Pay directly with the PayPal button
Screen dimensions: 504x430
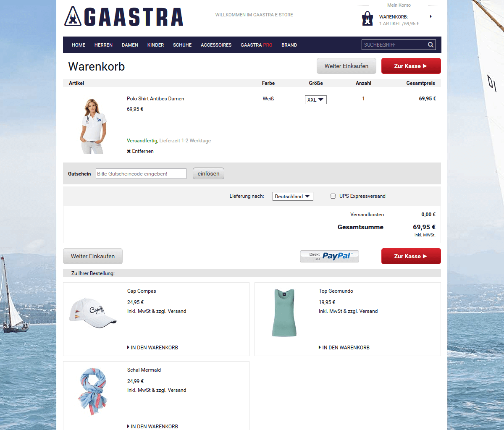[329, 256]
